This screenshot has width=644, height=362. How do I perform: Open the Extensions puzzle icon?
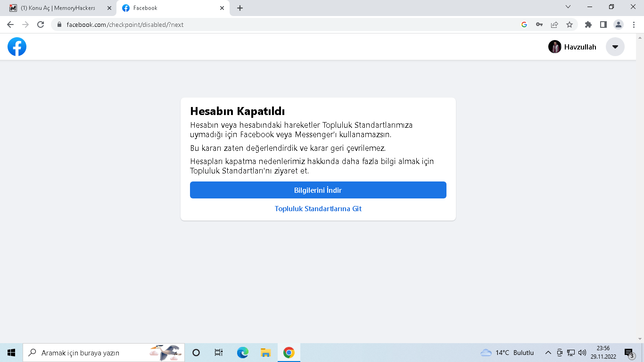pyautogui.click(x=588, y=25)
